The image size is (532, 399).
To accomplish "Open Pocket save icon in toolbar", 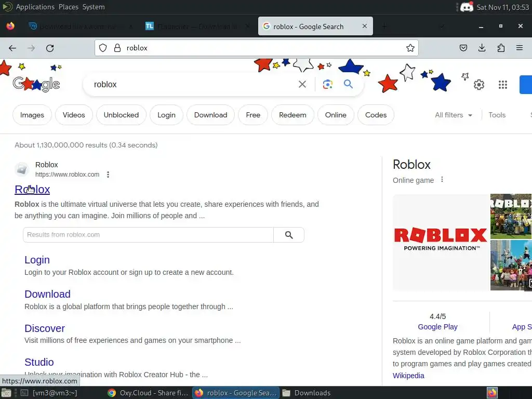I will click(x=463, y=48).
